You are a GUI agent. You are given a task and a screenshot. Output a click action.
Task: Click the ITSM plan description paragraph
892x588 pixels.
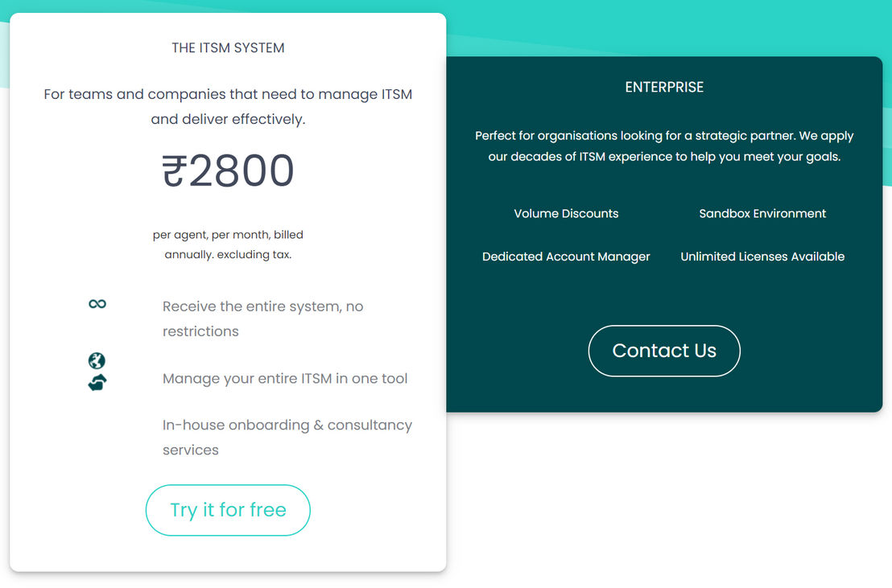228,106
